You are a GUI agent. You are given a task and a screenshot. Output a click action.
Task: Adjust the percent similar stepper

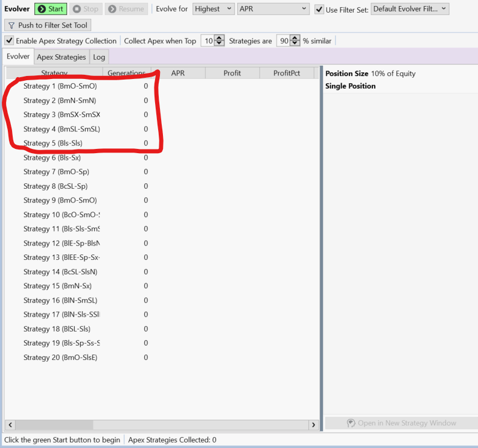(295, 41)
